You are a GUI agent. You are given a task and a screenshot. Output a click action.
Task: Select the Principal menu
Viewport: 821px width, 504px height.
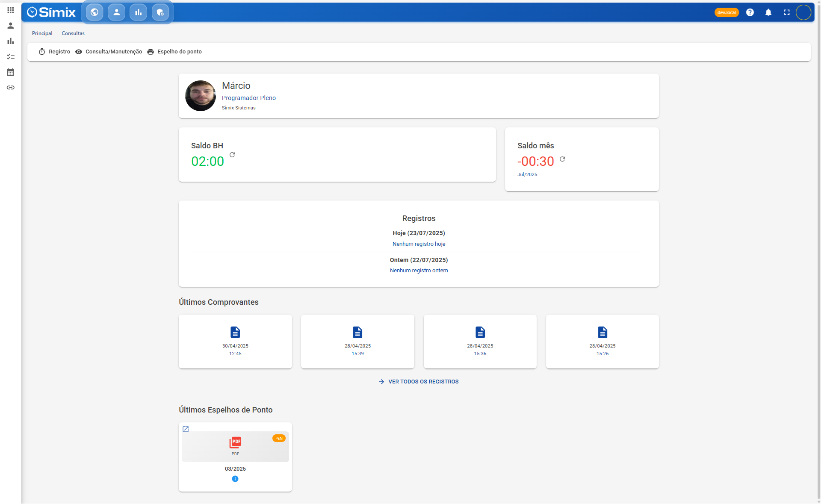pyautogui.click(x=42, y=33)
